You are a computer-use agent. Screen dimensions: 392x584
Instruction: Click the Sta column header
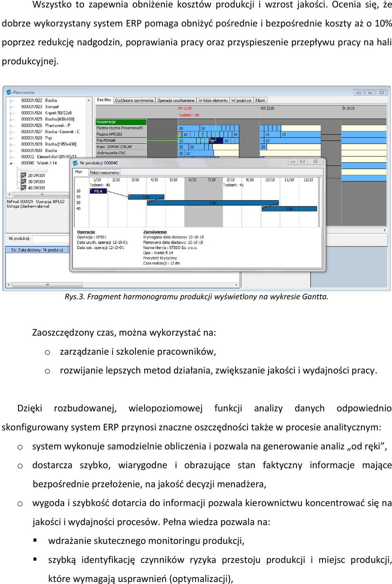(x=13, y=250)
